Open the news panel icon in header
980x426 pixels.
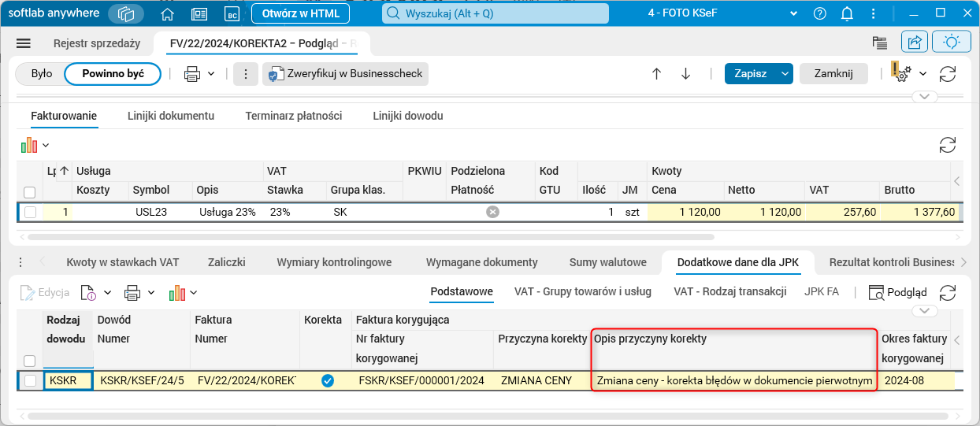199,13
